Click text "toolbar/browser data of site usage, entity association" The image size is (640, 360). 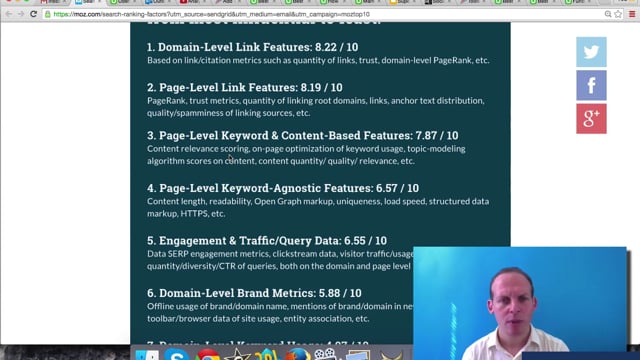[258, 318]
